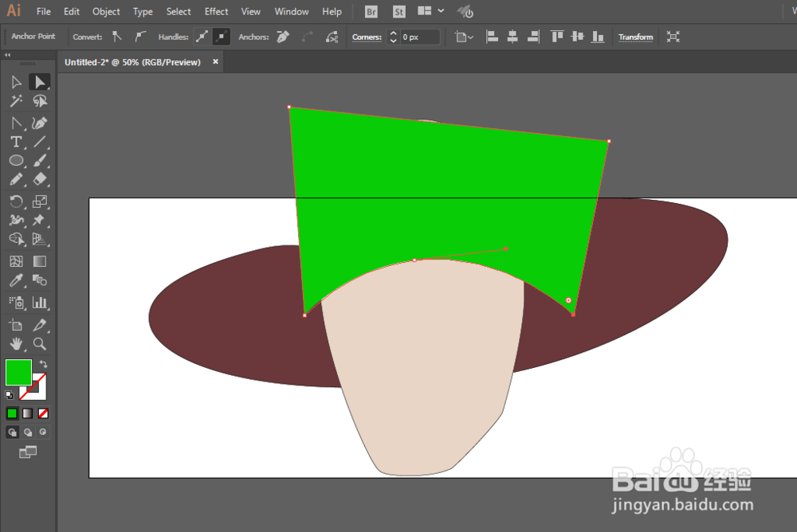Apply solid Color mode button
This screenshot has height=532, width=797.
tap(12, 413)
